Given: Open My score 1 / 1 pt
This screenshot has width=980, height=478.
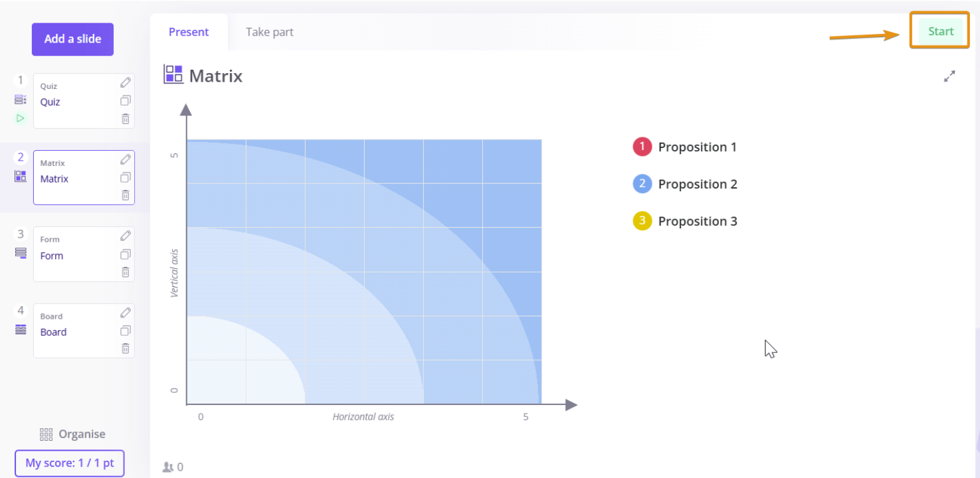Looking at the screenshot, I should tap(70, 463).
